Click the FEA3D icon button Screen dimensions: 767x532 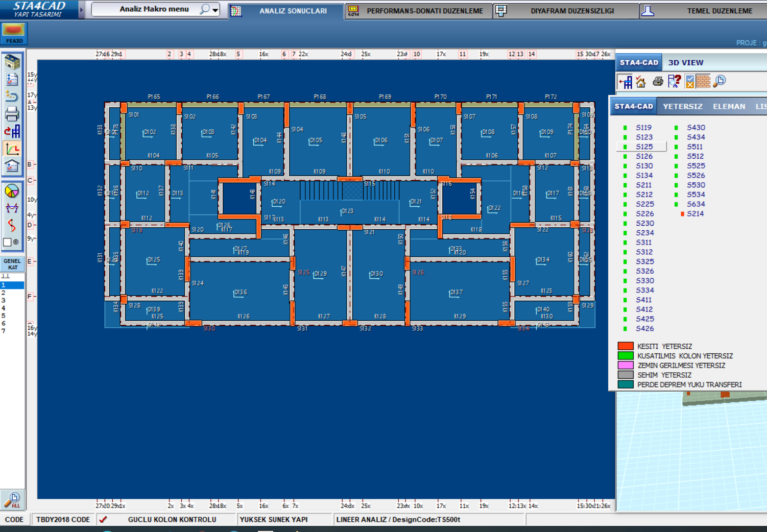point(14,34)
